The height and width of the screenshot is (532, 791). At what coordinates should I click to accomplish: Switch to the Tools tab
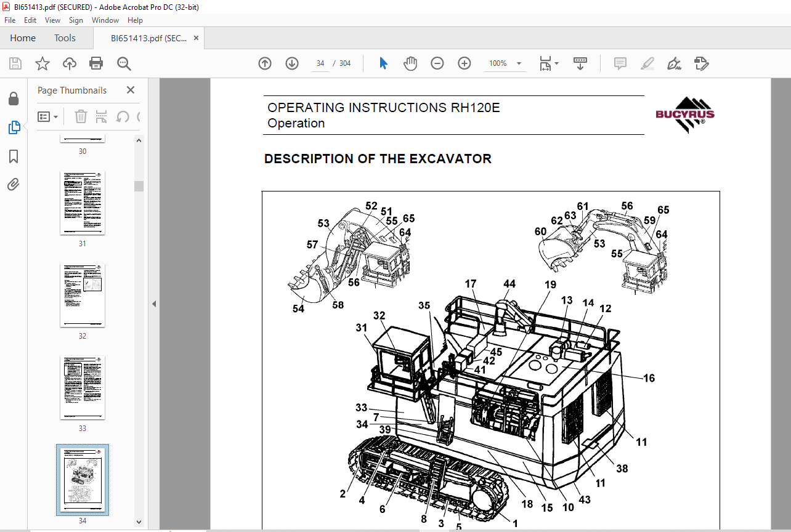pos(65,38)
